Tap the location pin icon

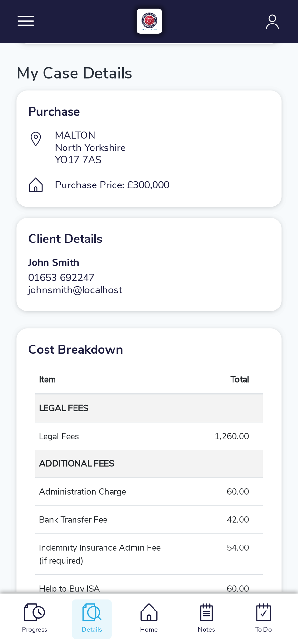[36, 139]
